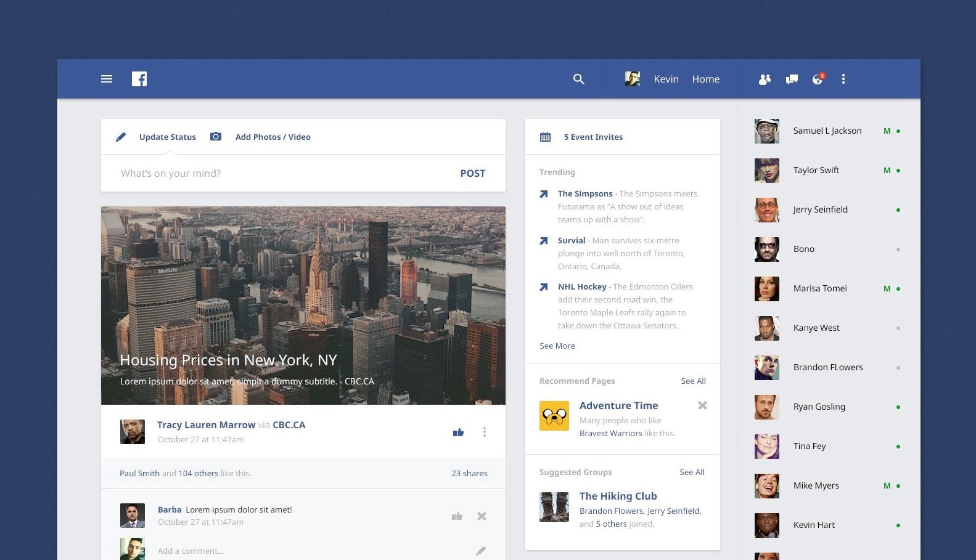
Task: Open The Hiking Club group
Action: [x=618, y=496]
